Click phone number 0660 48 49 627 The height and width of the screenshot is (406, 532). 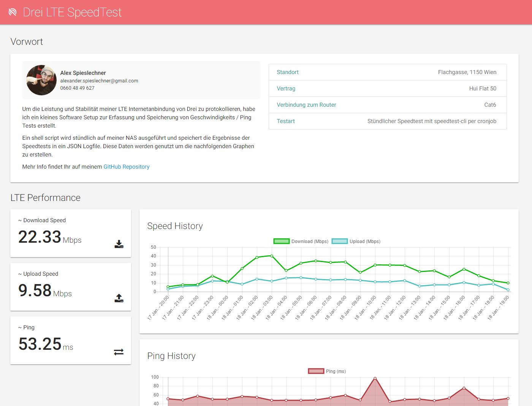click(77, 88)
